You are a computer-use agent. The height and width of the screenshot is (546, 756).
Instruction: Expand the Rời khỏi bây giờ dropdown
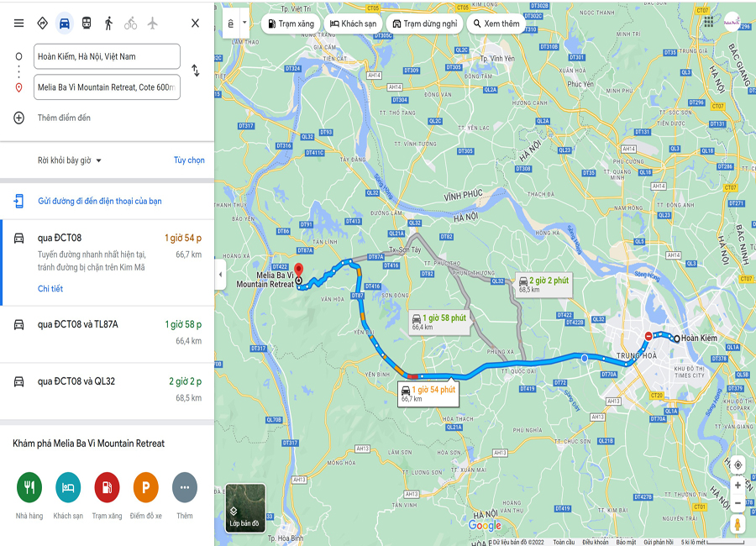tap(70, 160)
